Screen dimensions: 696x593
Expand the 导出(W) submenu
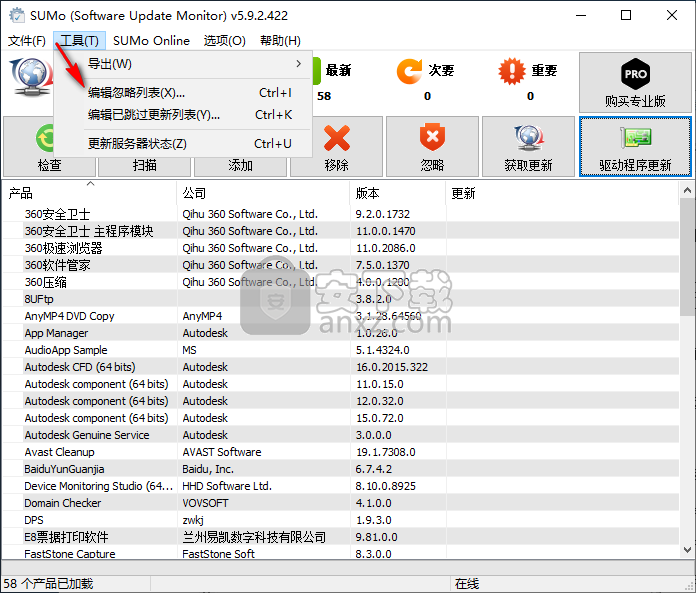point(183,64)
